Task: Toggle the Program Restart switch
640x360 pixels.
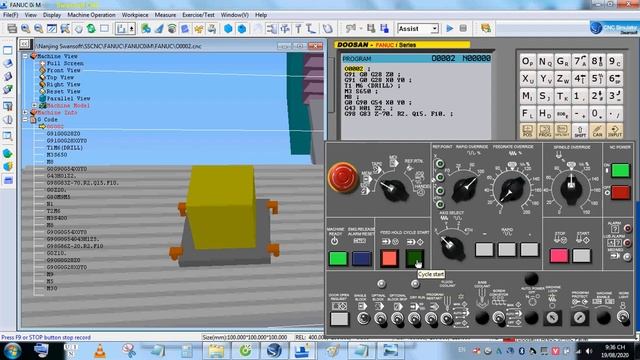Action: [431, 319]
